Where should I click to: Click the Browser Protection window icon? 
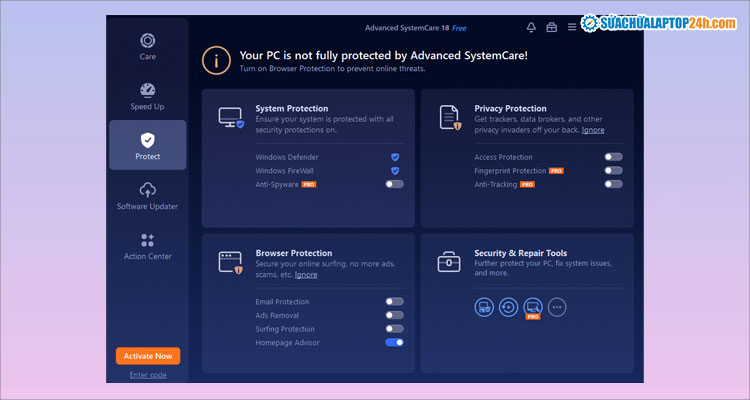(231, 263)
